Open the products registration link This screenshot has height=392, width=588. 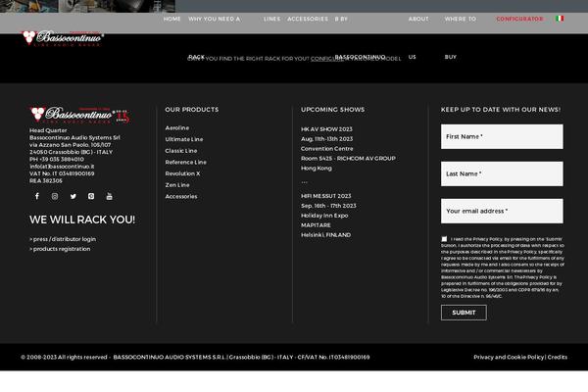click(60, 249)
